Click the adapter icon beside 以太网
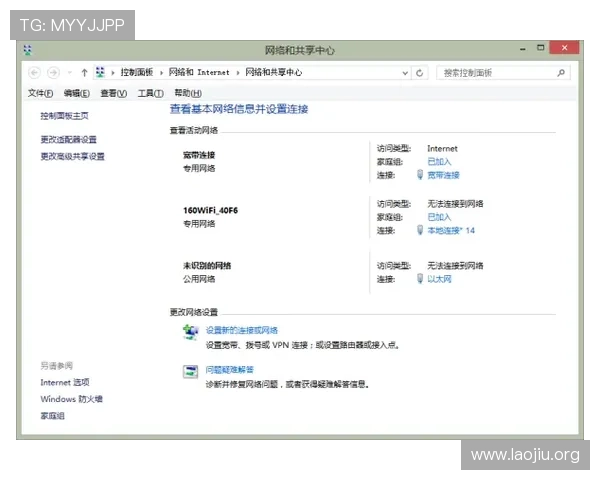The width and height of the screenshot is (600, 480). (x=420, y=279)
